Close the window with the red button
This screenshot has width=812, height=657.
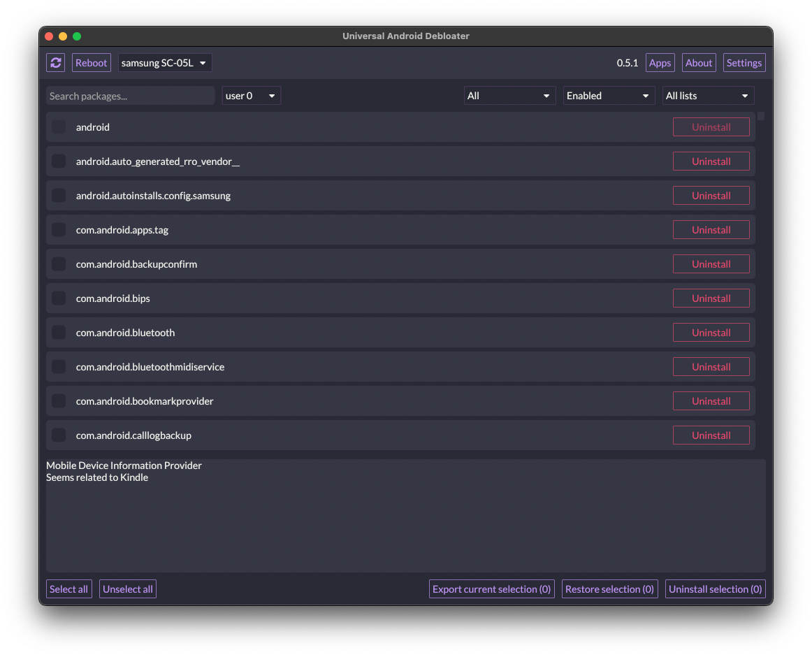tap(49, 36)
